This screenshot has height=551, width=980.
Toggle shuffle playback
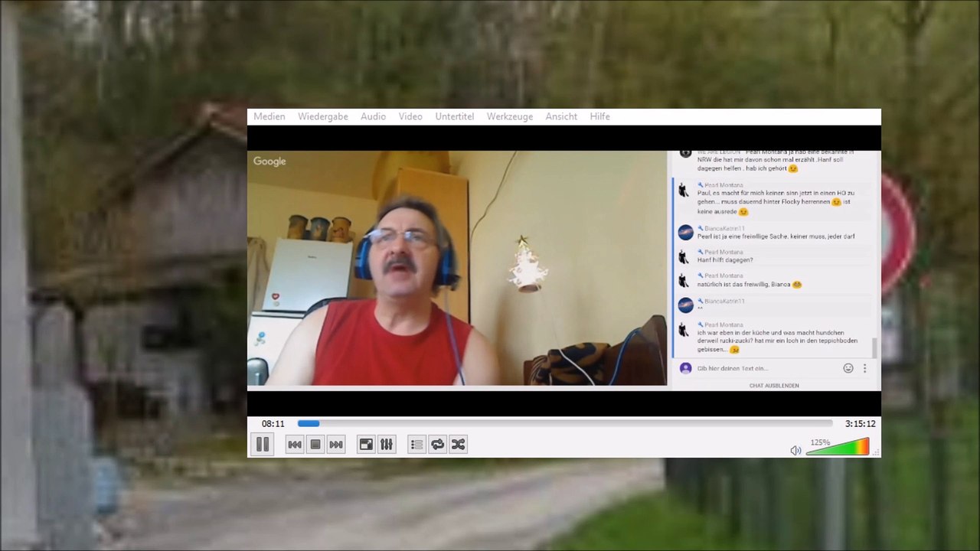pyautogui.click(x=458, y=445)
